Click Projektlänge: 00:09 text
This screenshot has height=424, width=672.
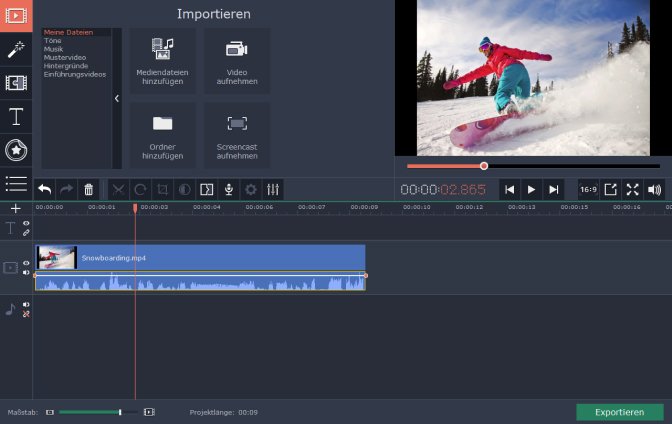pos(224,412)
